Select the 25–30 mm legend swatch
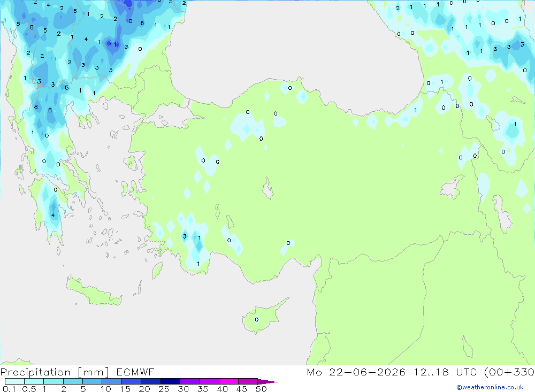535x392 pixels. 170,381
